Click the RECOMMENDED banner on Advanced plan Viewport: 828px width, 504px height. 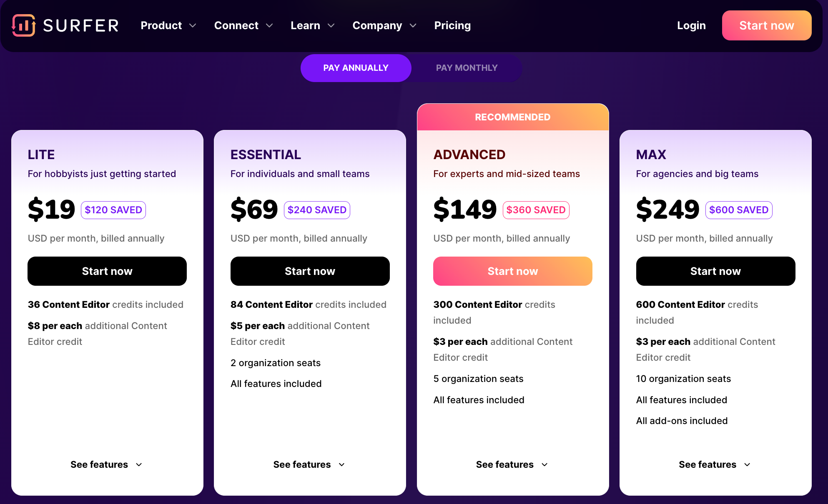pyautogui.click(x=512, y=117)
